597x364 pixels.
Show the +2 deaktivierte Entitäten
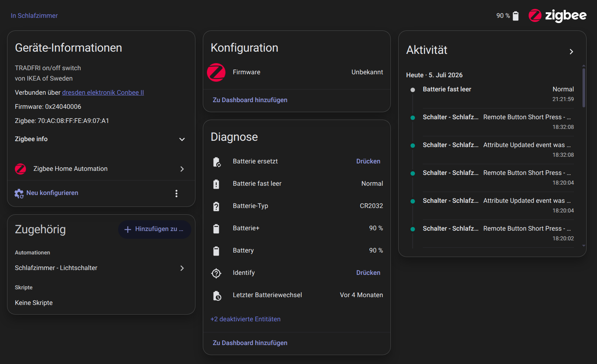(246, 319)
